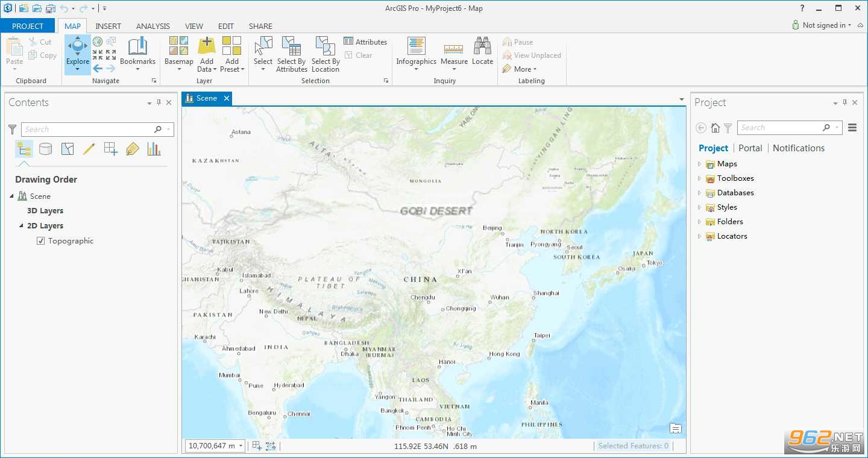Image resolution: width=868 pixels, height=458 pixels.
Task: Click the map navigator icon in the scene corner
Action: [x=676, y=428]
